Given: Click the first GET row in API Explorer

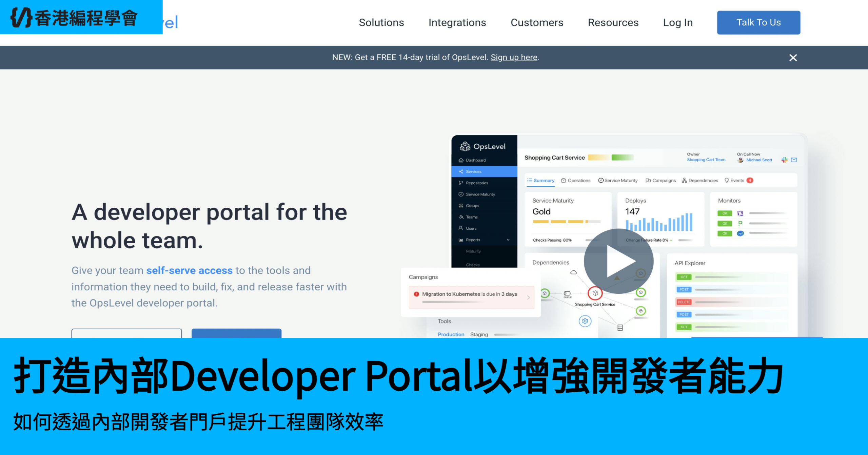Looking at the screenshot, I should [732, 277].
